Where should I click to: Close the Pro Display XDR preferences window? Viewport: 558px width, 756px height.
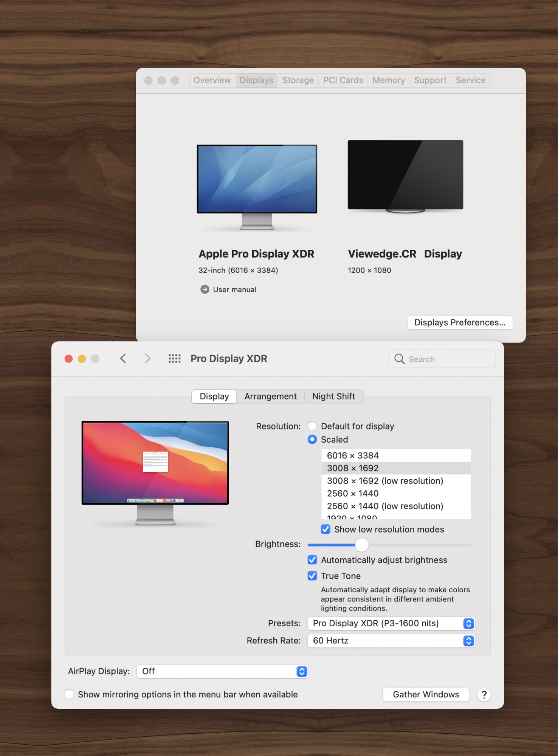tap(68, 358)
